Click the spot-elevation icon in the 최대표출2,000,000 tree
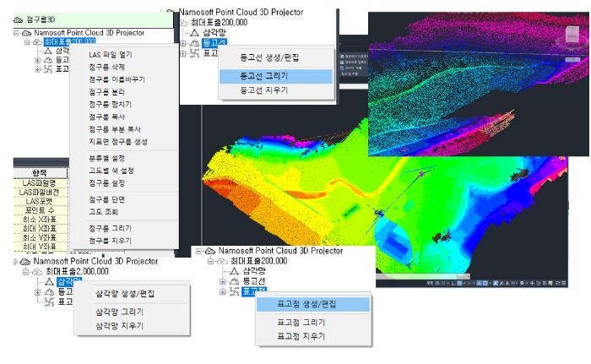This screenshot has height=364, width=591. [x=49, y=302]
